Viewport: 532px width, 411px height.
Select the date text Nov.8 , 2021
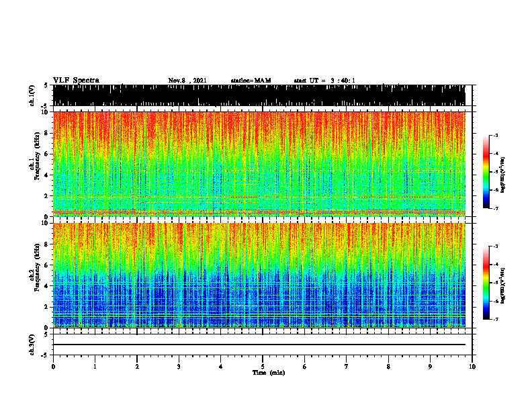pos(187,81)
